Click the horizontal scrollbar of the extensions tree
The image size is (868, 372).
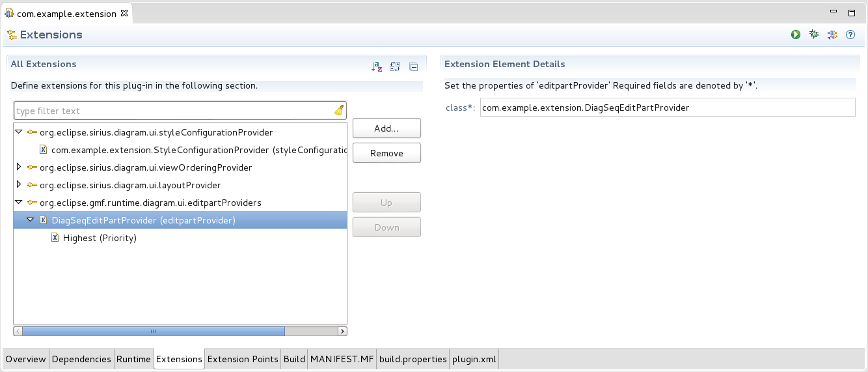pyautogui.click(x=154, y=331)
